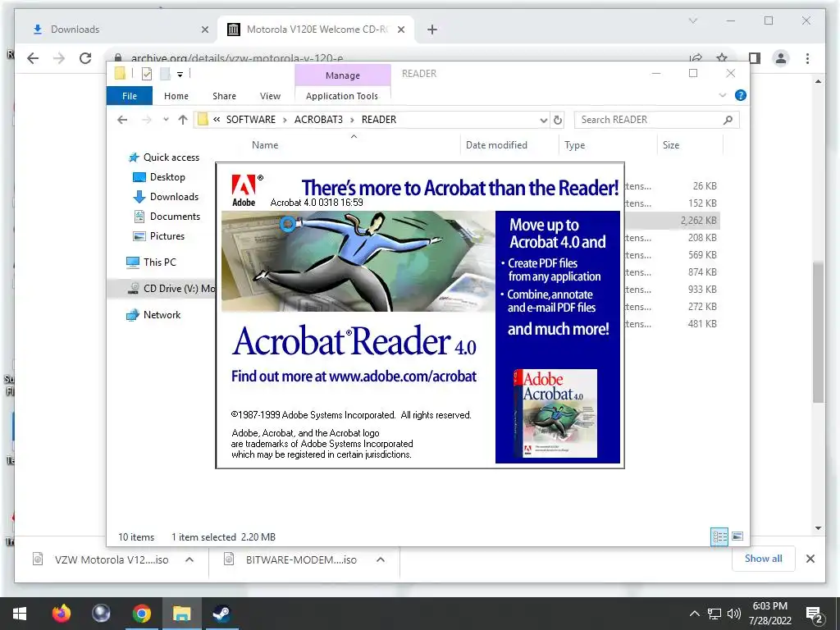
Task: Click the Explorer up-one-level arrow
Action: pos(183,120)
